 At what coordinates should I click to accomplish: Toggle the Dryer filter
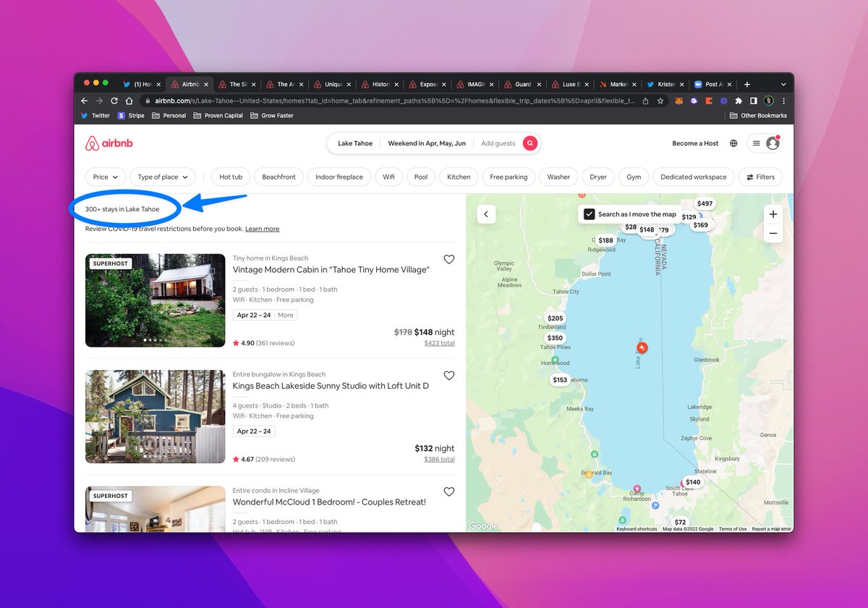click(x=598, y=177)
